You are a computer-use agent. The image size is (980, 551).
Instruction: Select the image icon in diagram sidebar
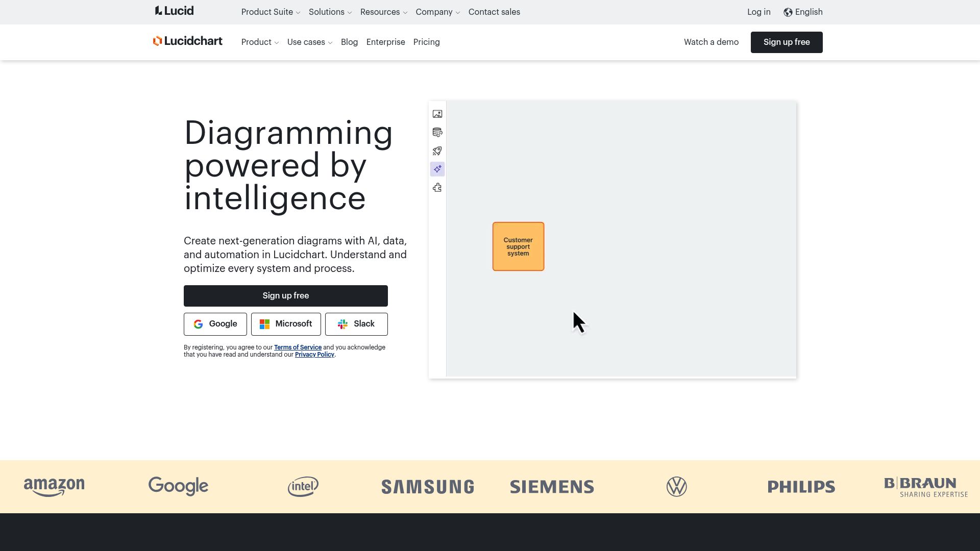coord(437,114)
